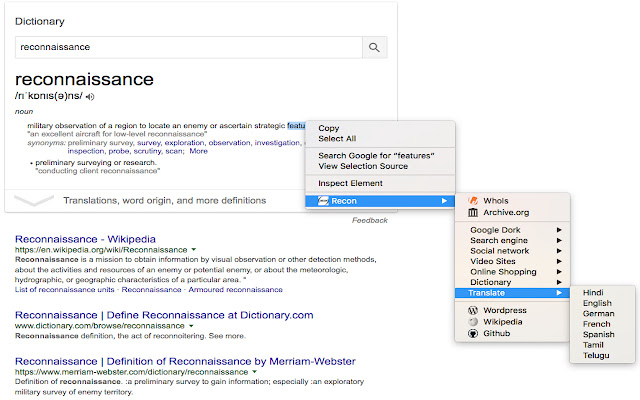Image resolution: width=640 pixels, height=400 pixels.
Task: Expand translations, word origin chevron
Action: tap(34, 200)
